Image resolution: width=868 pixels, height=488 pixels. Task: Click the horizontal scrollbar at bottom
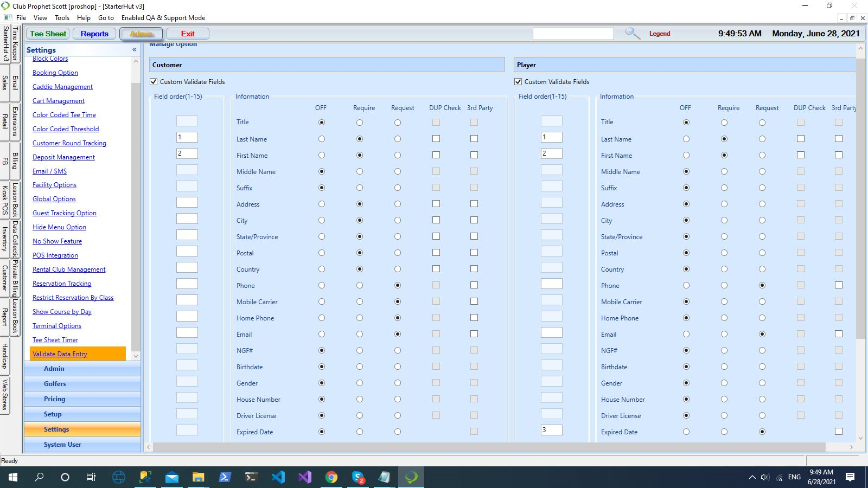coord(488,447)
